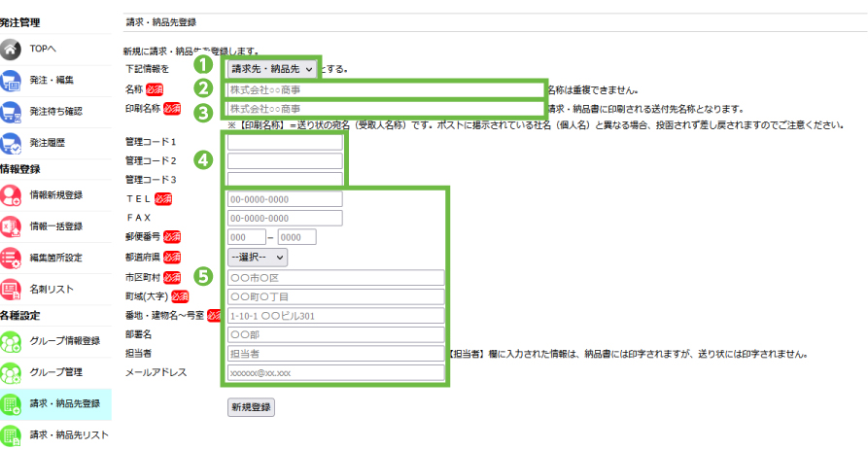Viewport: 868px width, 450px height.
Task: Open the 編集箇所設定 icon
Action: pyautogui.click(x=12, y=258)
